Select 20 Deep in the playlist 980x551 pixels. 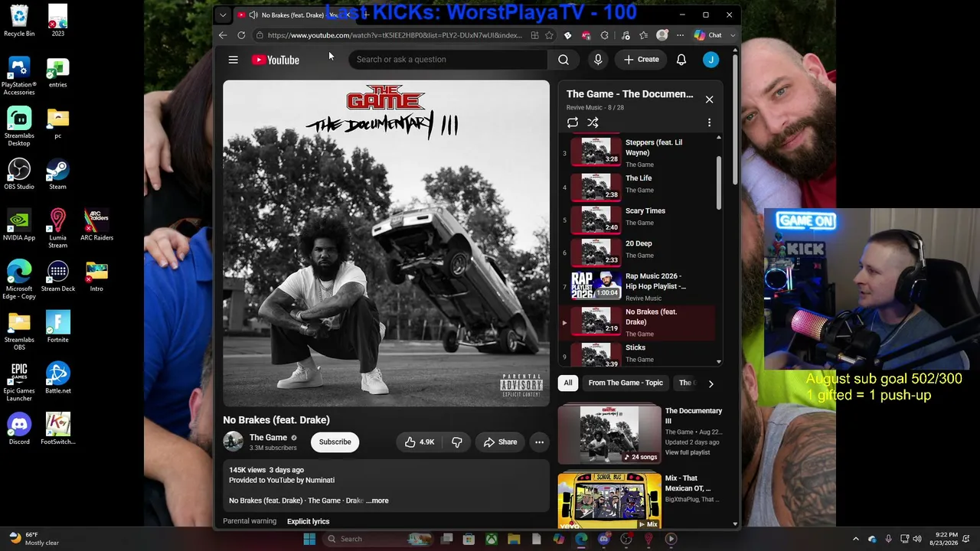point(639,252)
